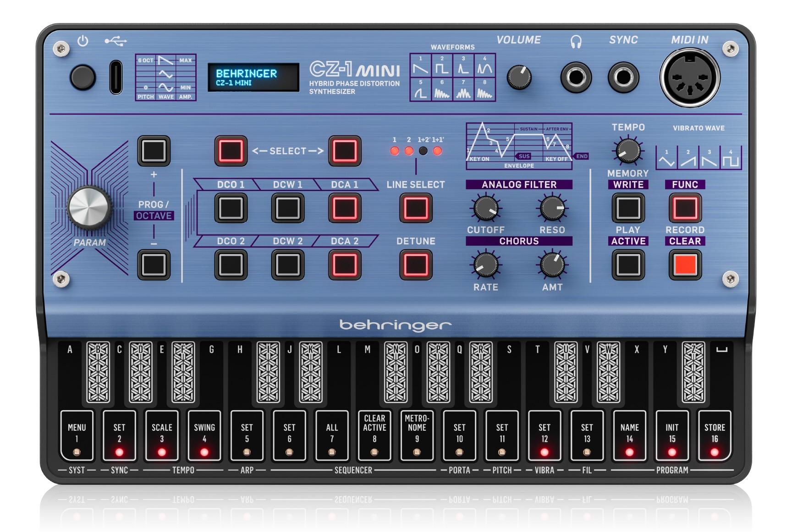Click the black key labeled K
This screenshot has height=532, width=798.
[x=311, y=372]
